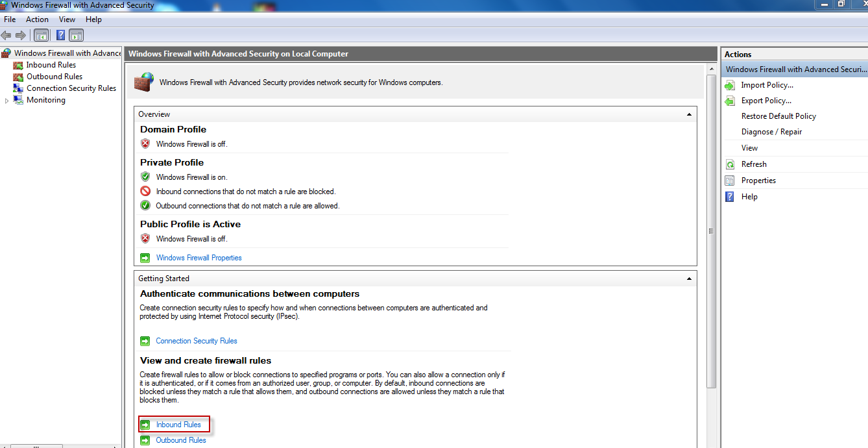This screenshot has height=448, width=868.
Task: Click the Forward arrow toolbar icon
Action: point(21,35)
